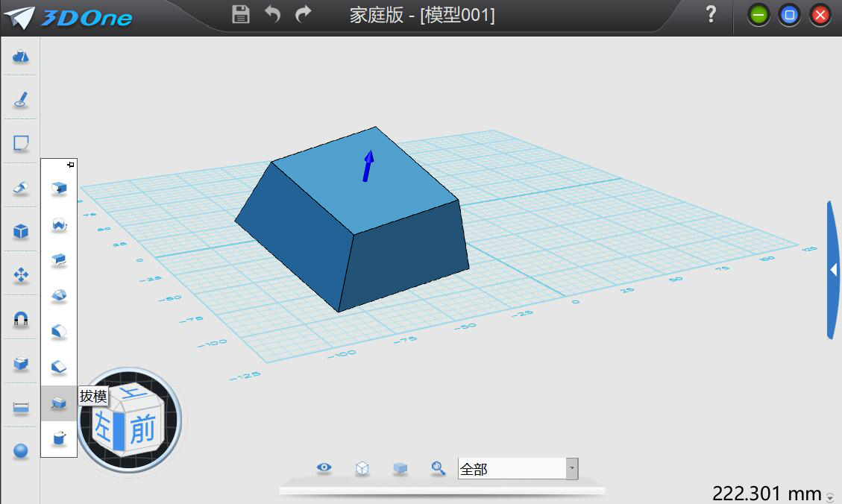Click the magnifier inspect icon near the filter
The height and width of the screenshot is (504, 842).
click(x=439, y=467)
